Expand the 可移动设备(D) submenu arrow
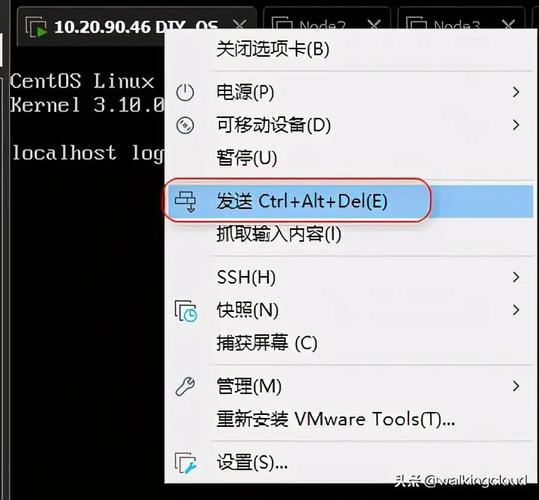Image resolution: width=539 pixels, height=500 pixels. (x=516, y=125)
